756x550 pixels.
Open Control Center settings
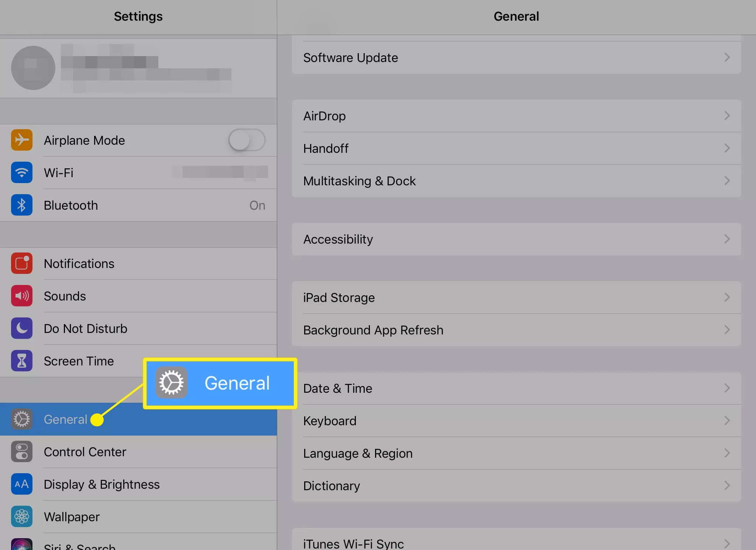138,451
